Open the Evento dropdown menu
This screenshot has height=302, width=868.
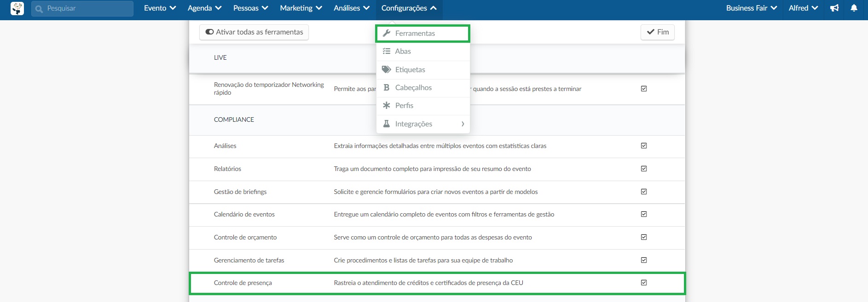tap(160, 8)
